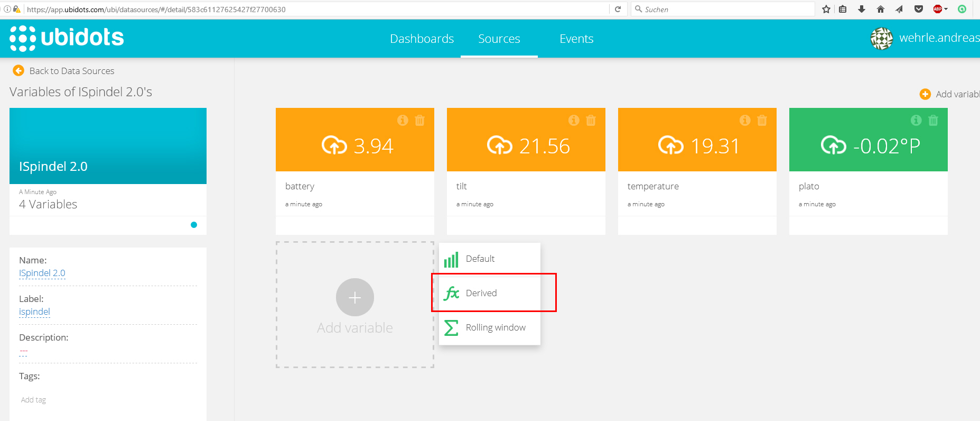Click the ISpindel 2.0 name link
This screenshot has height=421, width=980.
point(42,273)
